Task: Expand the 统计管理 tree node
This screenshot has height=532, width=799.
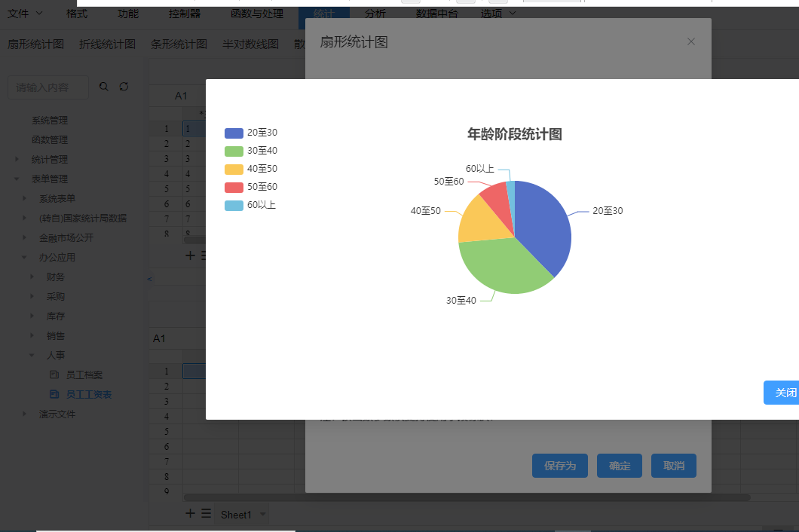Action: click(x=17, y=159)
